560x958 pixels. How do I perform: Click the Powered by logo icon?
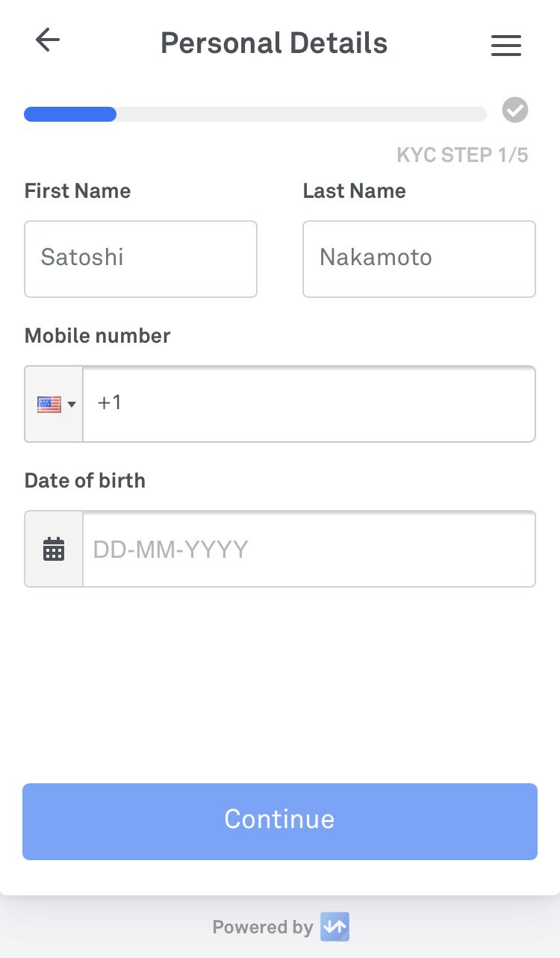pyautogui.click(x=335, y=927)
